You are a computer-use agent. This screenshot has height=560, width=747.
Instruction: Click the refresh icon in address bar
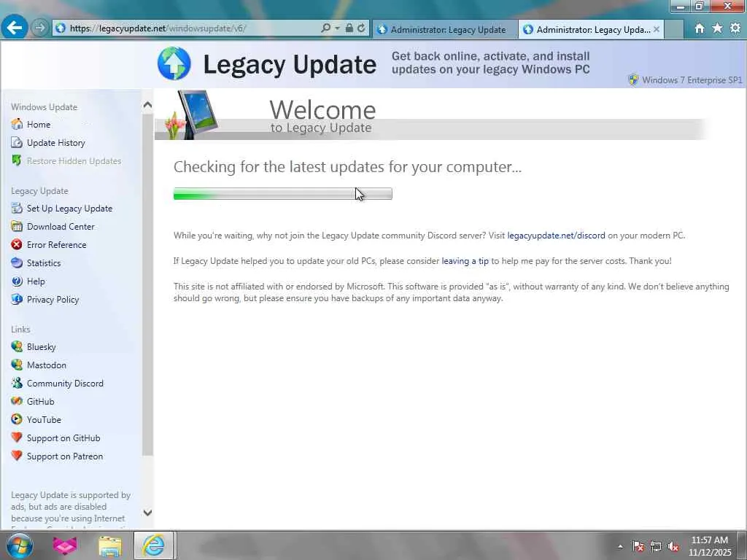point(362,28)
